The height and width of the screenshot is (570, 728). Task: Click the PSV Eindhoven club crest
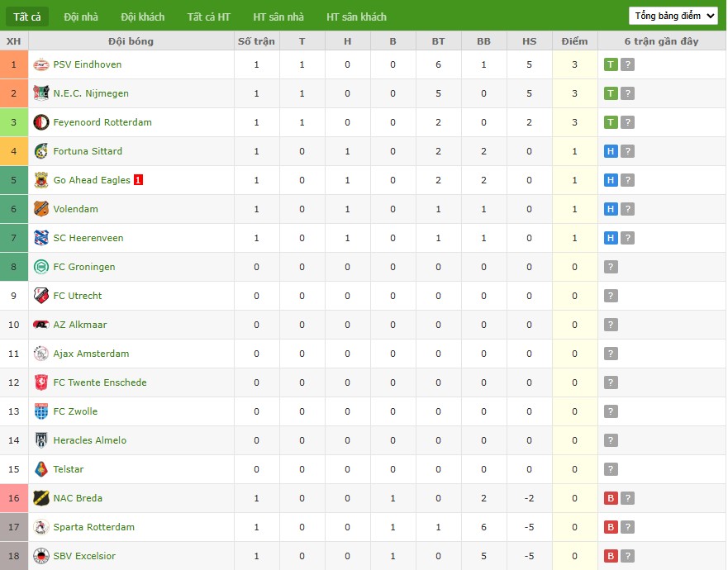[41, 64]
